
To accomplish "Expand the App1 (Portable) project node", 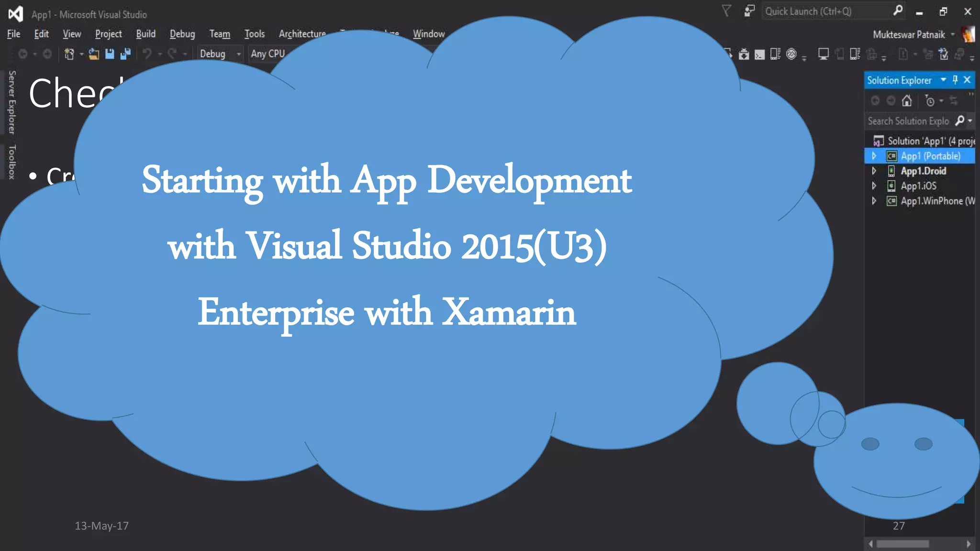I will pos(874,156).
